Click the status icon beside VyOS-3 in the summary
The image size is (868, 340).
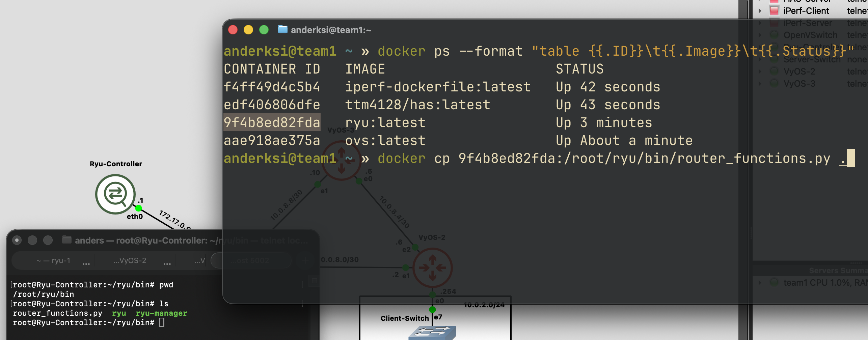(774, 84)
